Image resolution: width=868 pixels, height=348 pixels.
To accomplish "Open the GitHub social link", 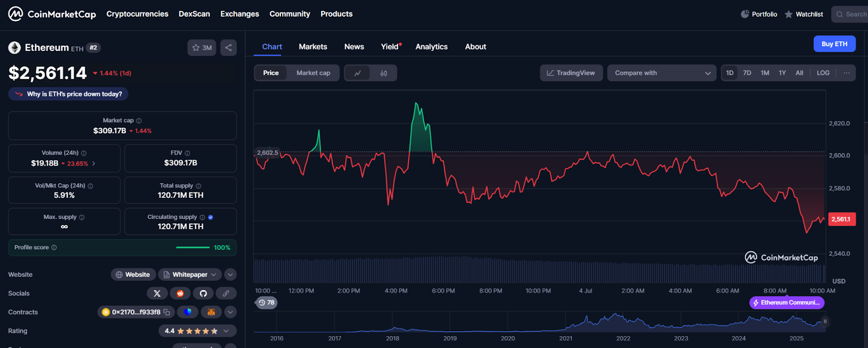I will click(203, 293).
